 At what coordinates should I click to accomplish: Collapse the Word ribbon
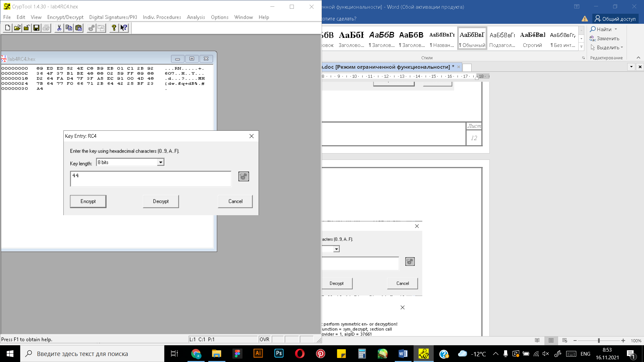(638, 58)
